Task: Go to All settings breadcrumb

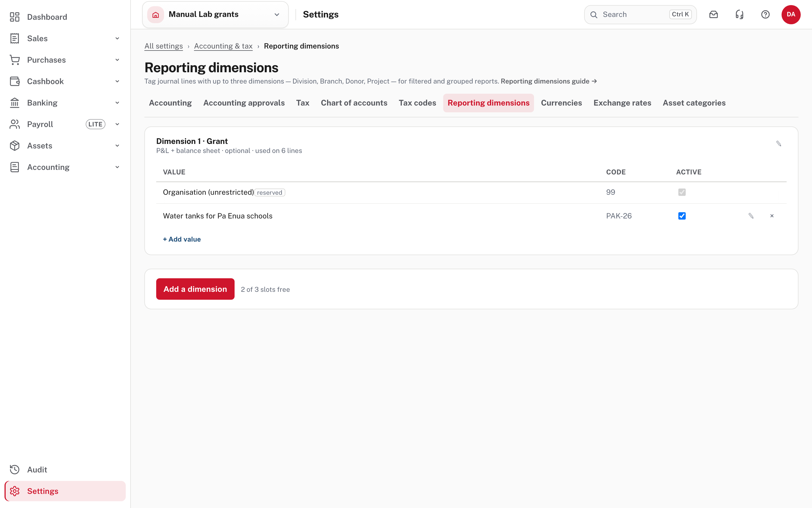Action: tap(164, 46)
